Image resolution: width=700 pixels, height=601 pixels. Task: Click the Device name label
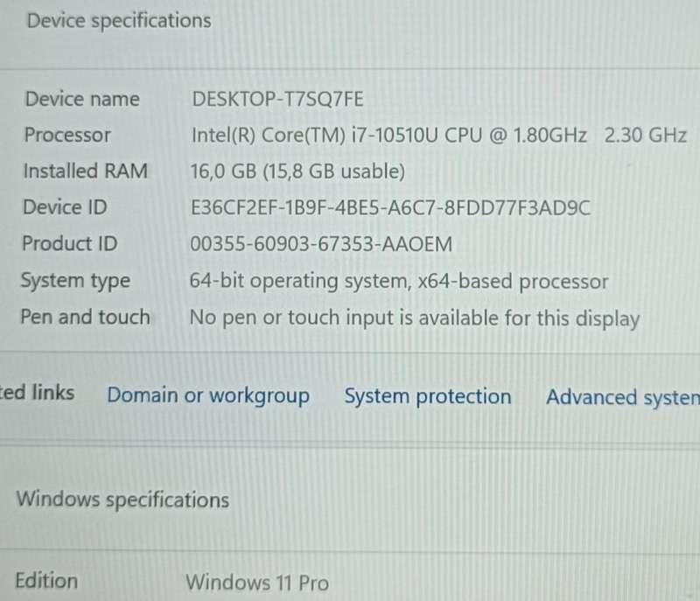click(82, 99)
